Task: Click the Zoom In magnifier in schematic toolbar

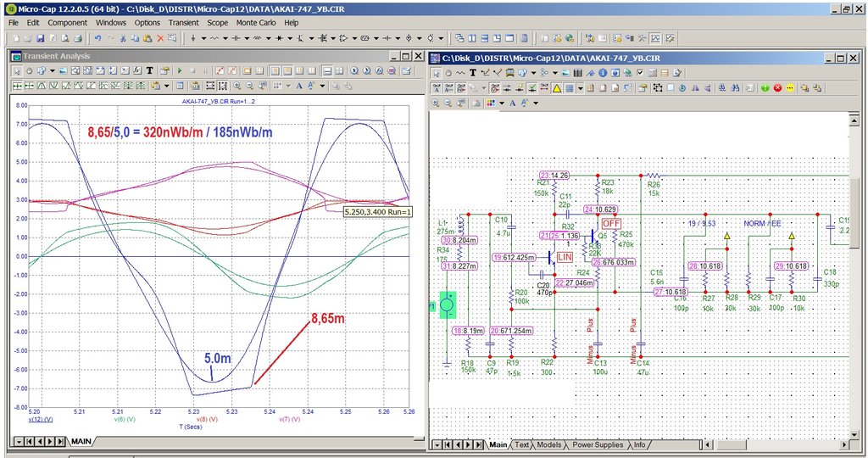Action: [x=436, y=103]
